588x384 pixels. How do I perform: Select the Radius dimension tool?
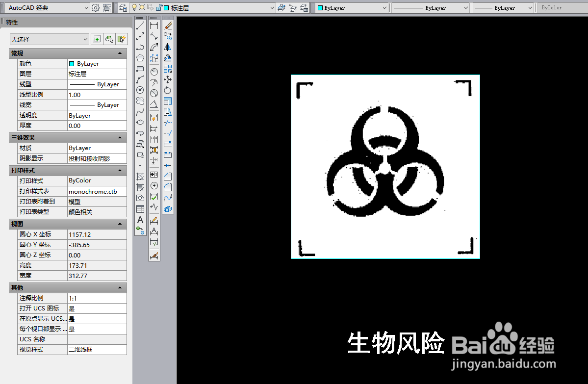point(154,71)
